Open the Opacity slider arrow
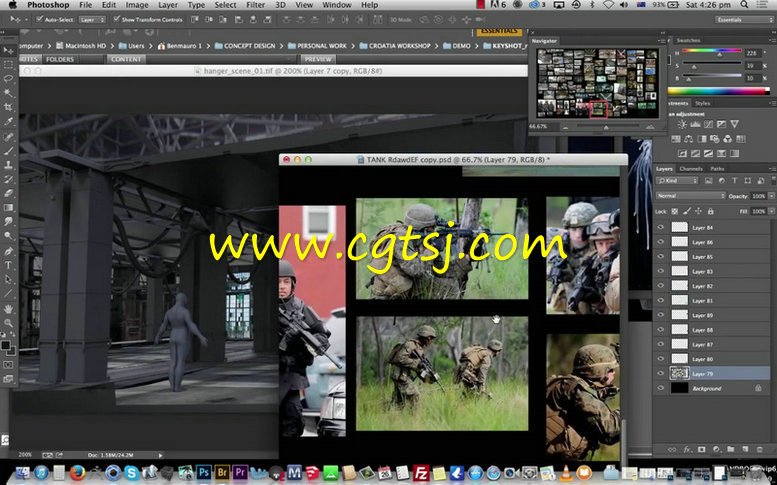The image size is (777, 485). tap(771, 196)
